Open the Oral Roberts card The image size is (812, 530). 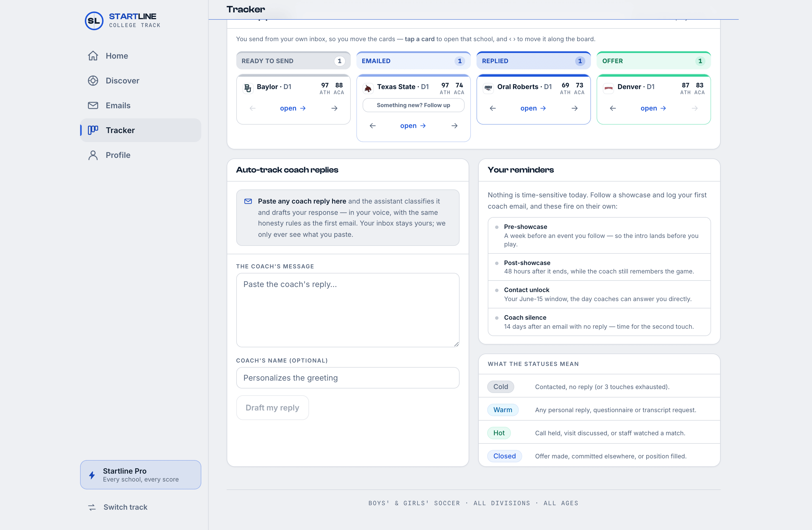(x=533, y=108)
